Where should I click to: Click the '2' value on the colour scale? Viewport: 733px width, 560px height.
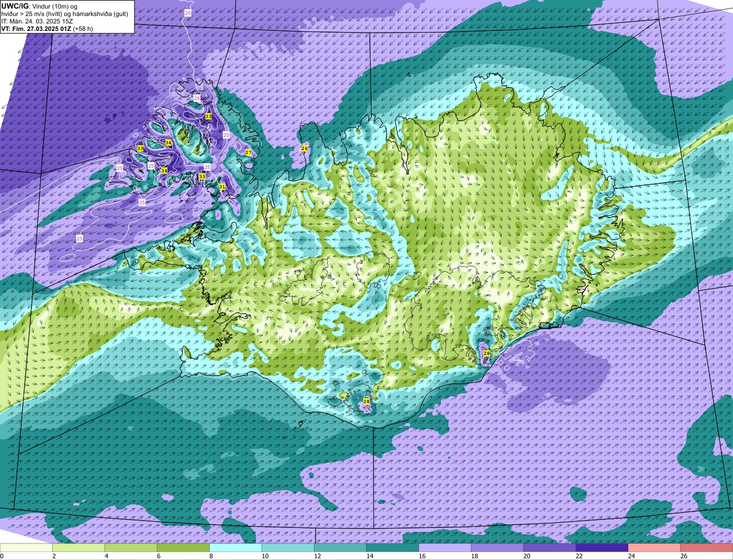click(53, 556)
